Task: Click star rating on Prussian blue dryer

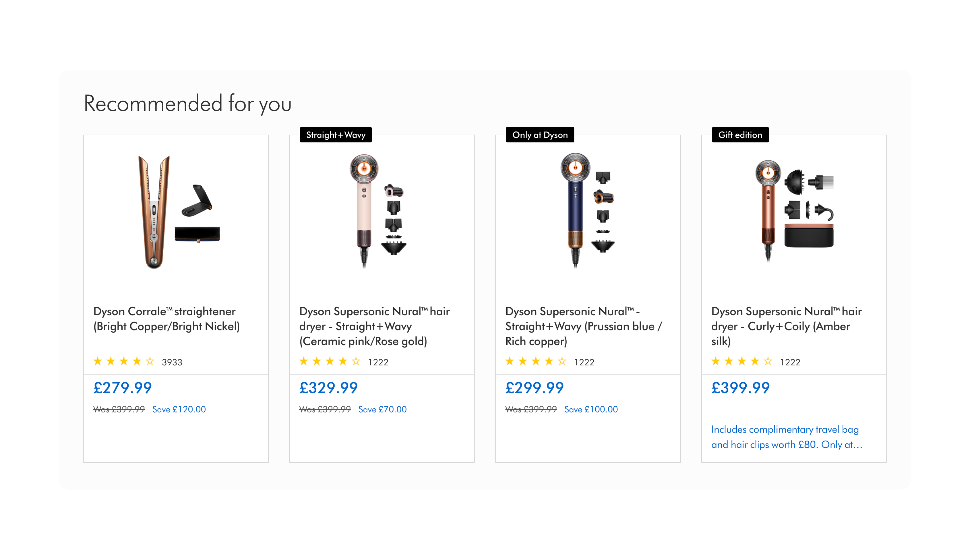Action: pyautogui.click(x=536, y=362)
